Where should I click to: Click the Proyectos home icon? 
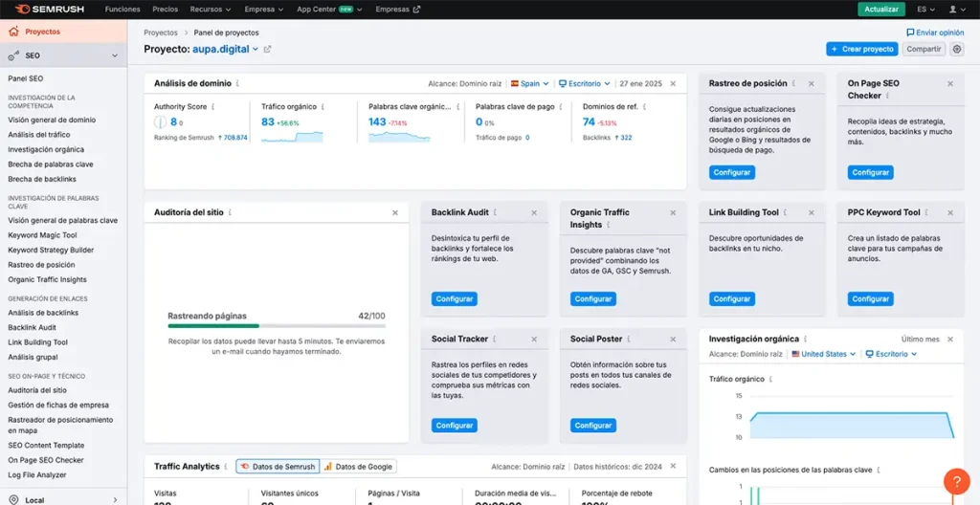tap(13, 32)
